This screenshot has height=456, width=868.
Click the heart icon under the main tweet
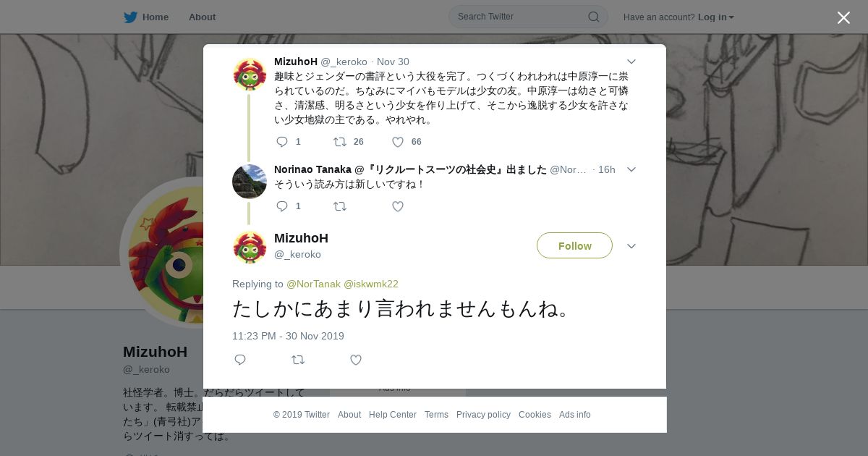(x=356, y=360)
